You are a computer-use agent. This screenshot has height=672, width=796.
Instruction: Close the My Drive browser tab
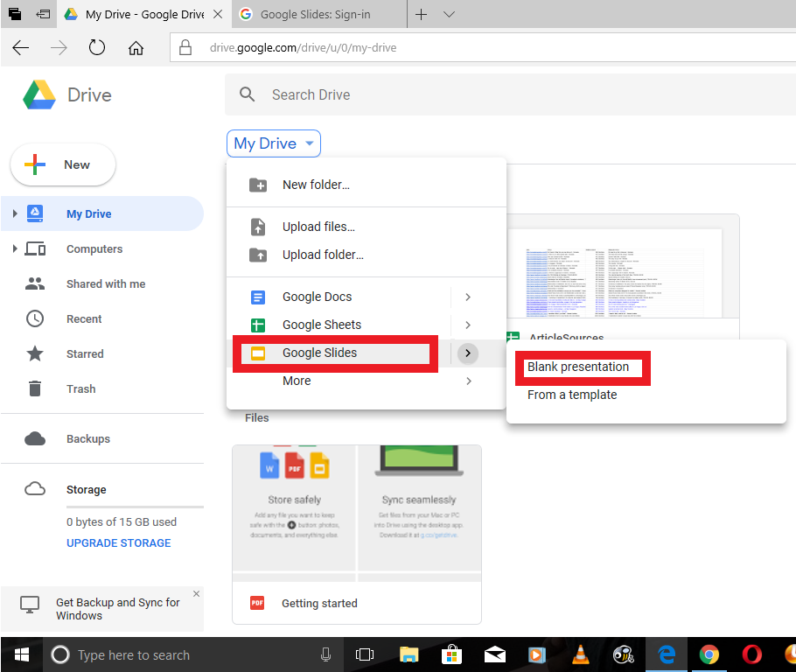(218, 14)
